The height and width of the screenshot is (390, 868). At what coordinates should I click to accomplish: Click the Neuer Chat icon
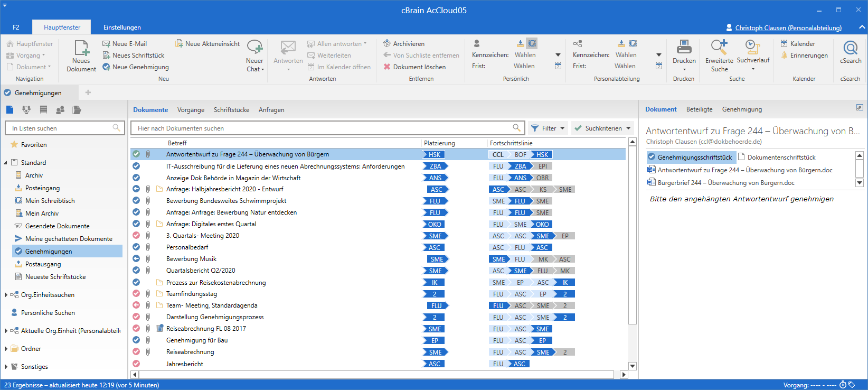255,47
